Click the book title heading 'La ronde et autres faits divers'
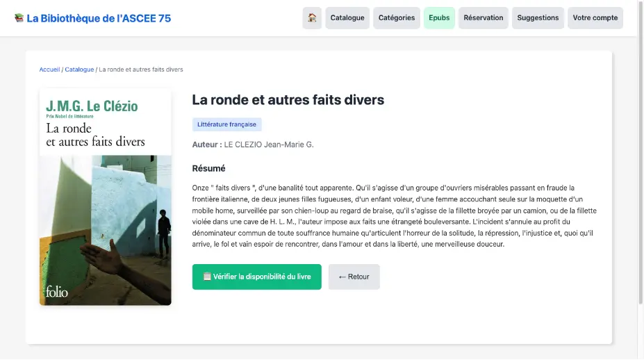This screenshot has height=360, width=644. (288, 100)
